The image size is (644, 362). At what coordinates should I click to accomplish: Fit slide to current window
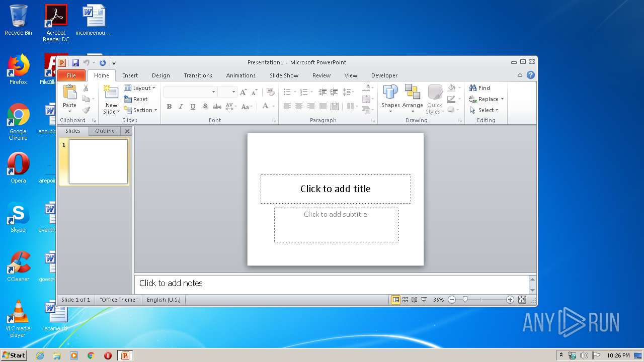pyautogui.click(x=522, y=300)
